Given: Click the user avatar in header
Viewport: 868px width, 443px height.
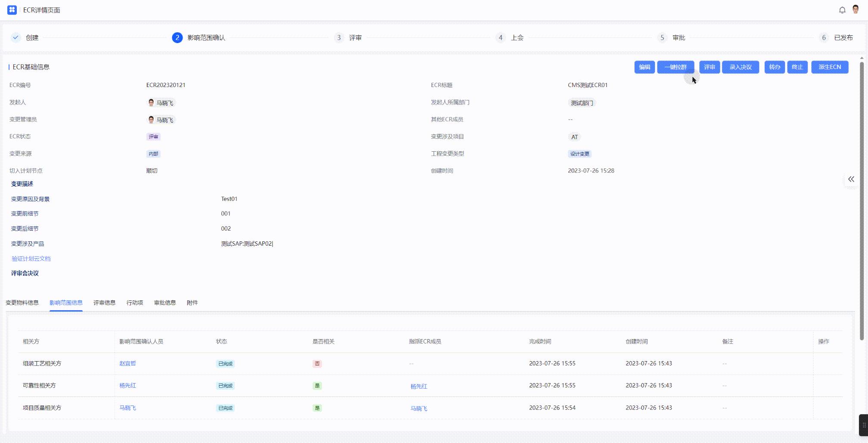Looking at the screenshot, I should point(856,9).
